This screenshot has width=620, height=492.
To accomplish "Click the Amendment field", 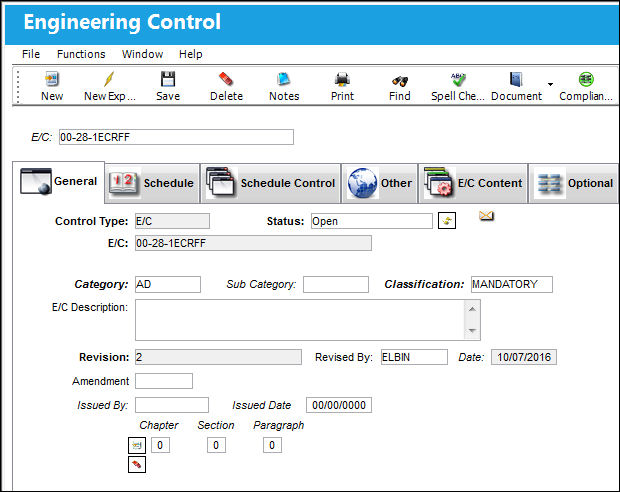I will [x=164, y=381].
